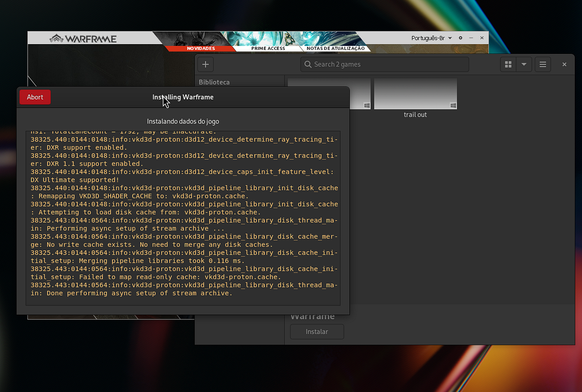Click the search magnifier icon
582x392 pixels.
point(307,64)
